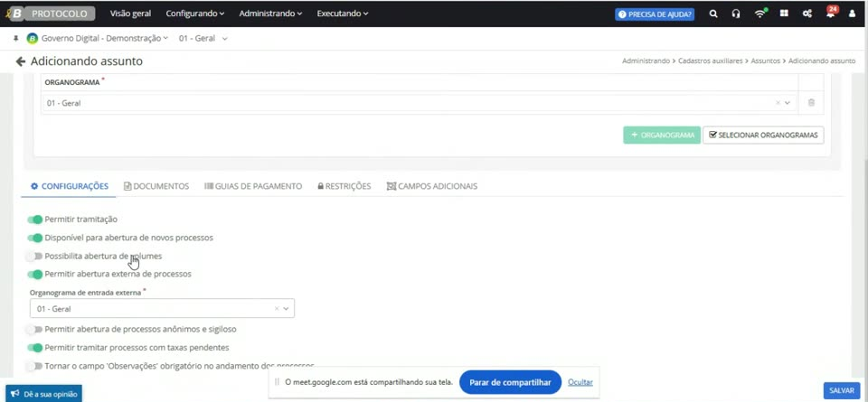Viewport: 868px width, 402px height.
Task: Open the apps grid icon
Action: 784,14
